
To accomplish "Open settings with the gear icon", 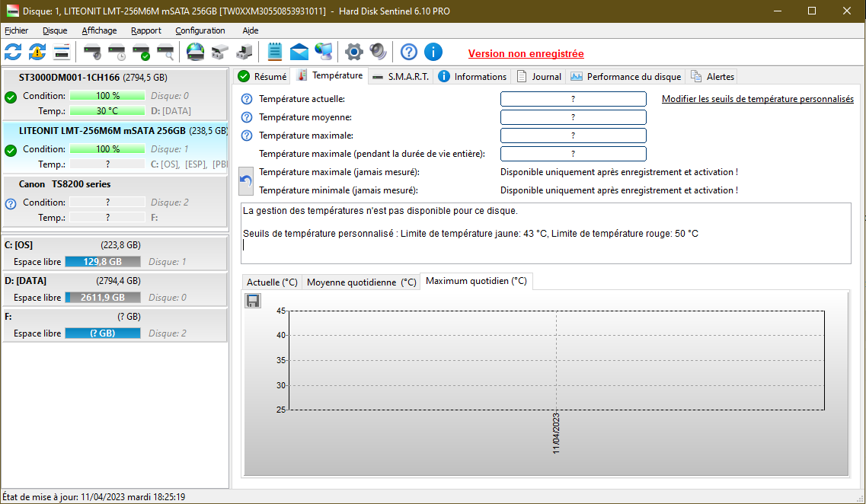I will coord(353,52).
